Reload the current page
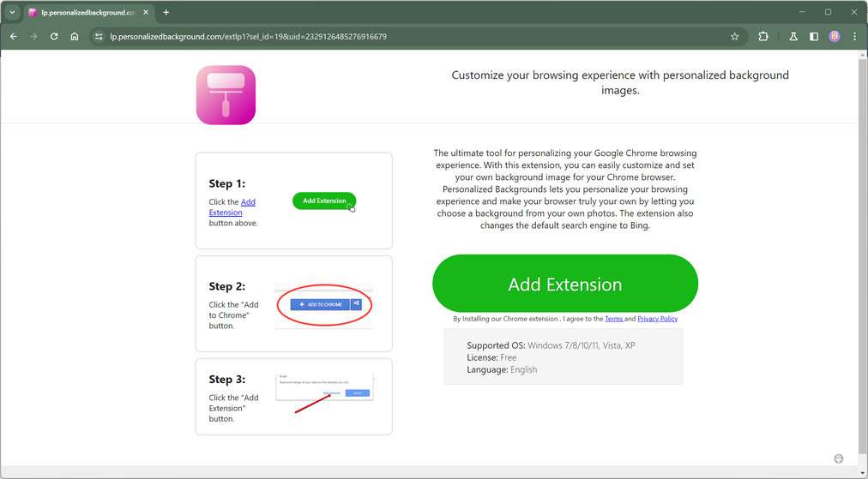 (54, 37)
